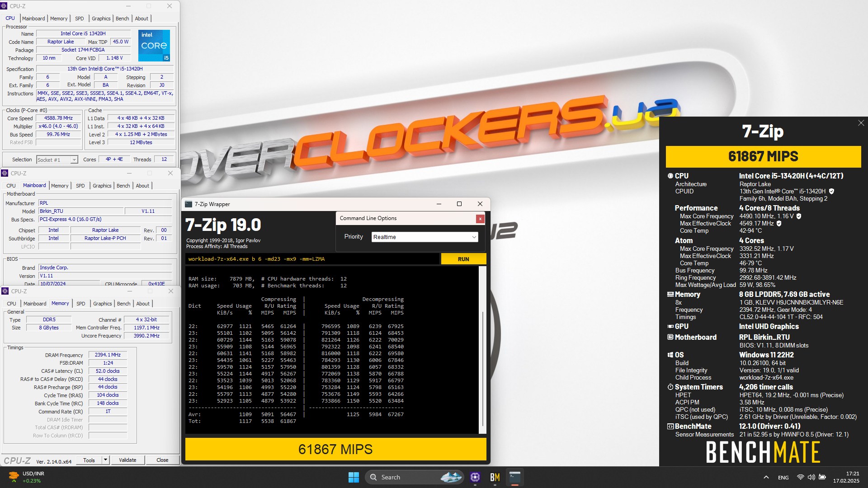Viewport: 868px width, 488px height.
Task: Select SPD tab in Mainboard CPU-Z window
Action: tap(80, 186)
